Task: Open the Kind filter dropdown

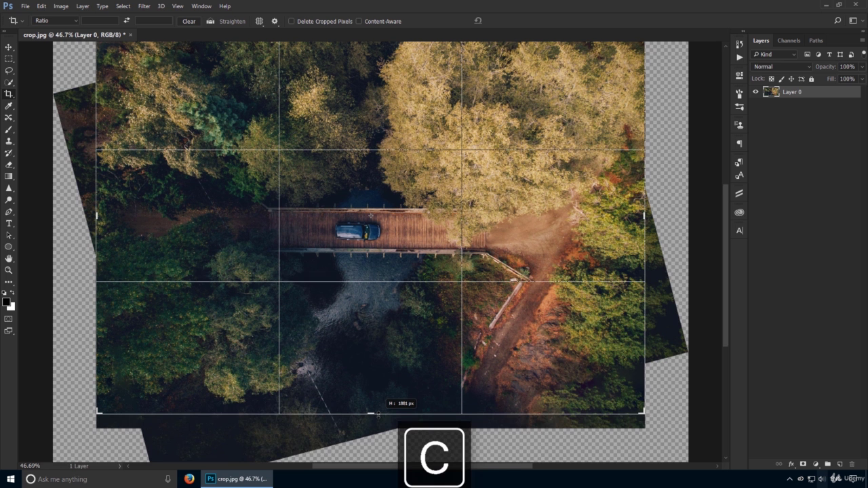Action: point(774,54)
